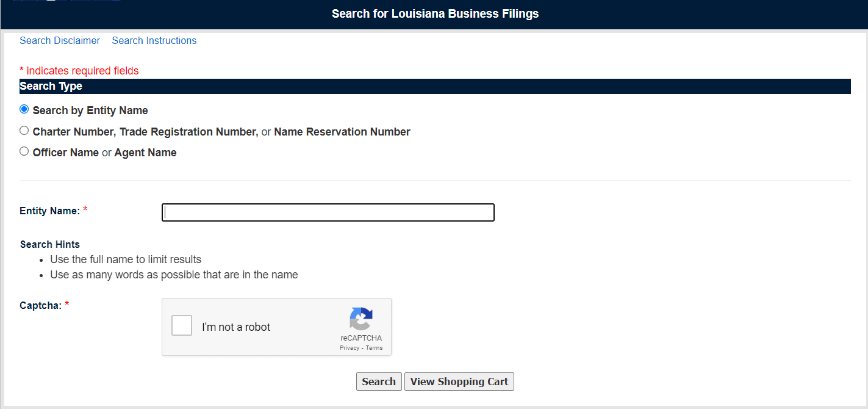Image resolution: width=868 pixels, height=409 pixels.
Task: Choose the Charter Number search type radio
Action: pos(24,131)
